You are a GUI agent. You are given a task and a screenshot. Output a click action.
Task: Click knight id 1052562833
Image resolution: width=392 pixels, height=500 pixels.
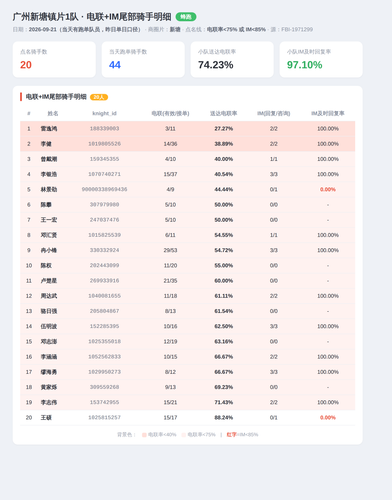coord(104,357)
